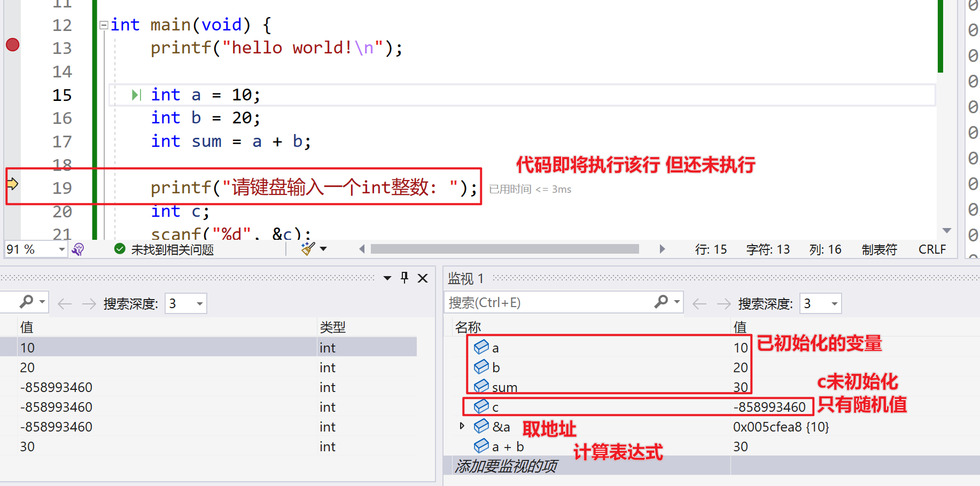980x486 pixels.
Task: Click the back arrow in left panel search
Action: [65, 304]
